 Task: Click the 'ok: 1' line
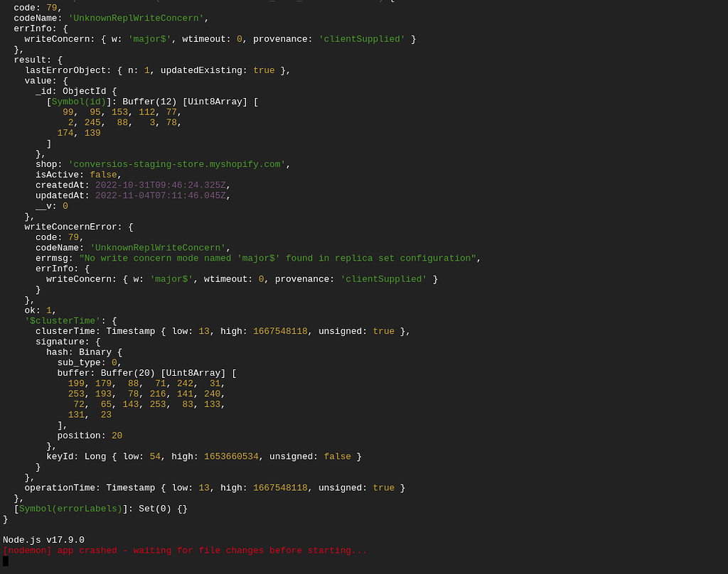point(41,310)
